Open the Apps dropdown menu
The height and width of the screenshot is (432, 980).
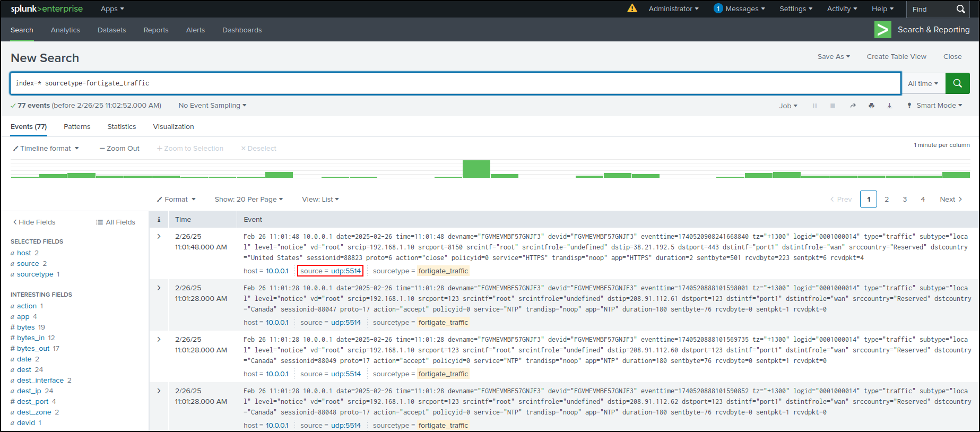coord(112,9)
